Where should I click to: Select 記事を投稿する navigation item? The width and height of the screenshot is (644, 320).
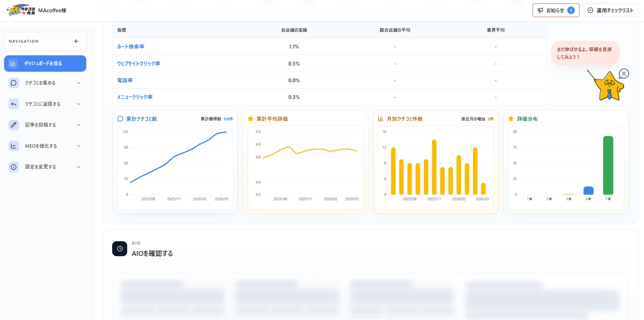click(45, 125)
